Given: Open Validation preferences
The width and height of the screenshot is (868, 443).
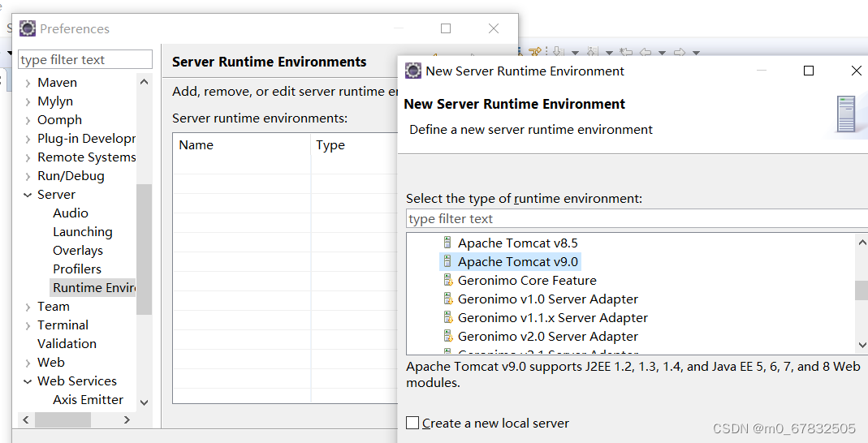Looking at the screenshot, I should coord(67,343).
